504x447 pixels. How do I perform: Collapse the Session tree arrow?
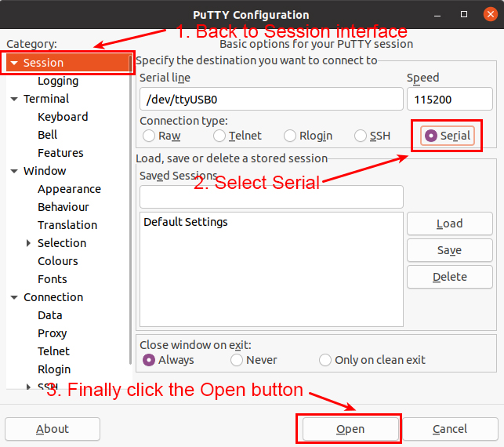[14, 63]
